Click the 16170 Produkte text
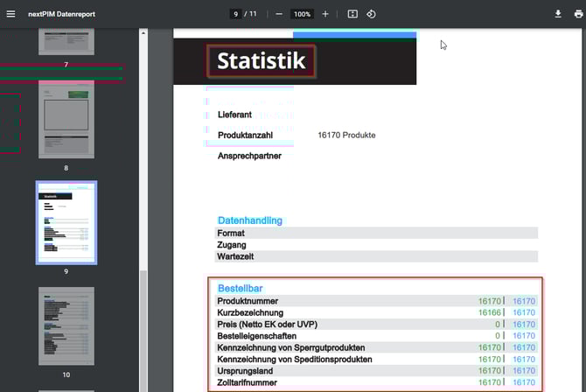This screenshot has height=392, width=586. point(346,135)
